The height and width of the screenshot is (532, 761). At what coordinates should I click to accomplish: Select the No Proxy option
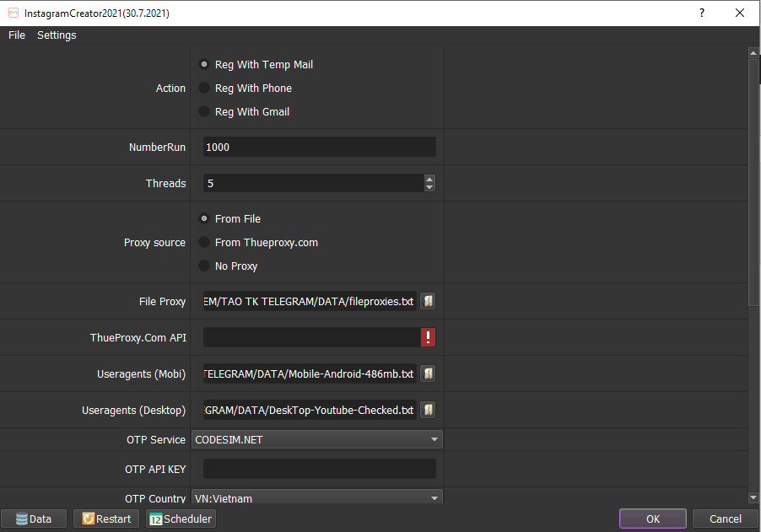click(x=204, y=266)
